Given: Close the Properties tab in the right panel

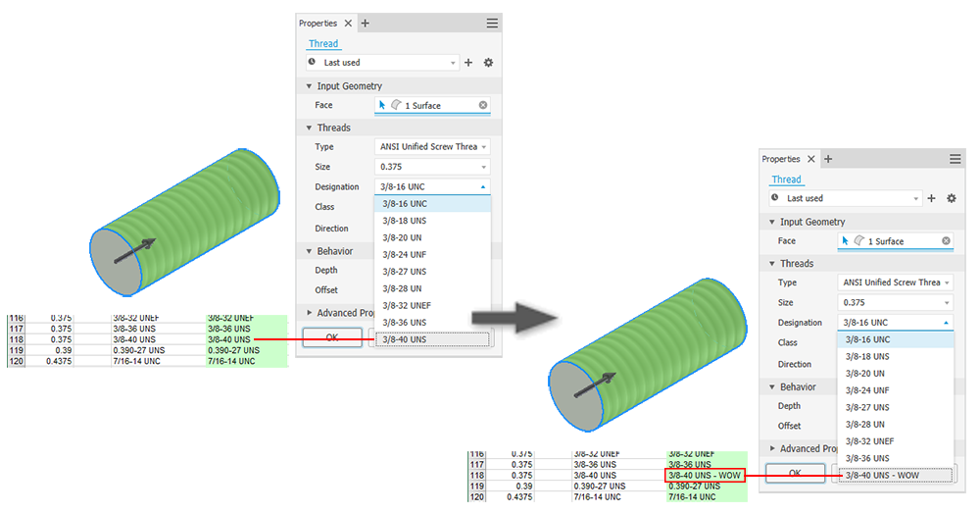Looking at the screenshot, I should click(x=811, y=159).
